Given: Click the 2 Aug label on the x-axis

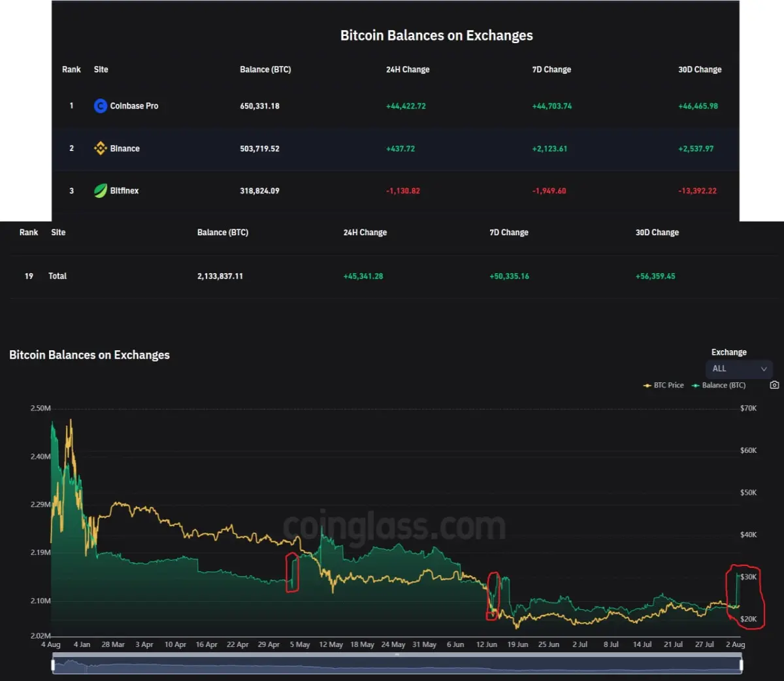Looking at the screenshot, I should click(735, 644).
